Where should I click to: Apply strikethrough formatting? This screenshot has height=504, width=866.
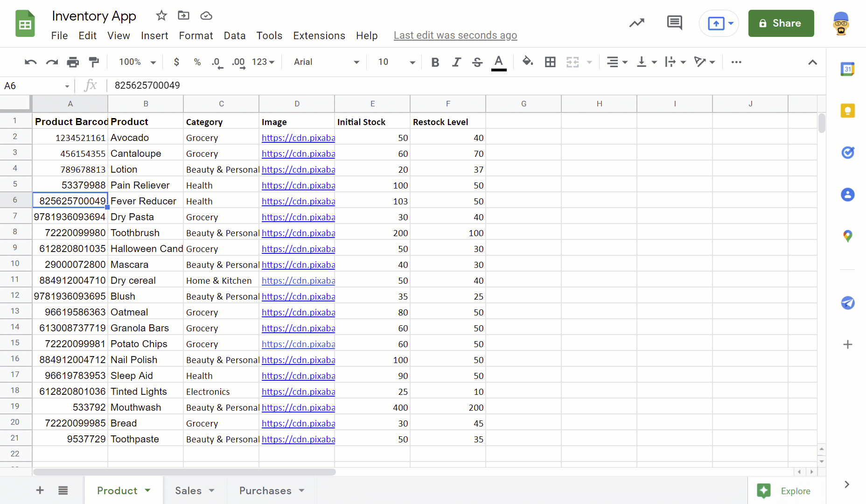click(477, 62)
